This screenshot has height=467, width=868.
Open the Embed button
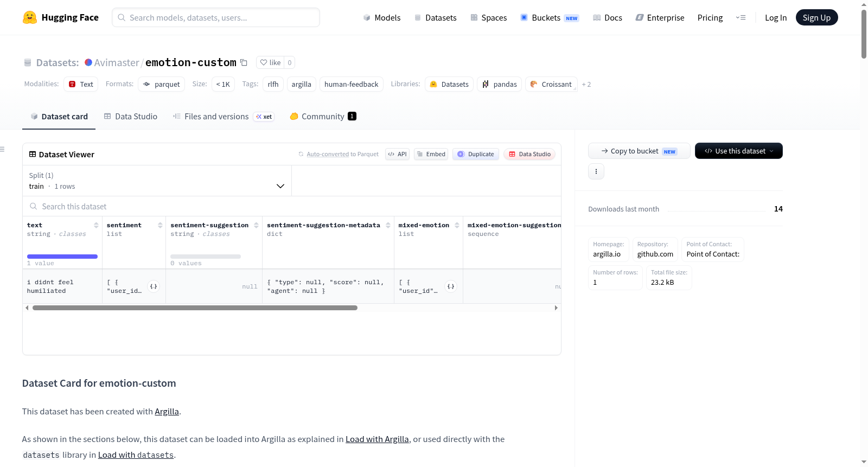click(x=431, y=154)
